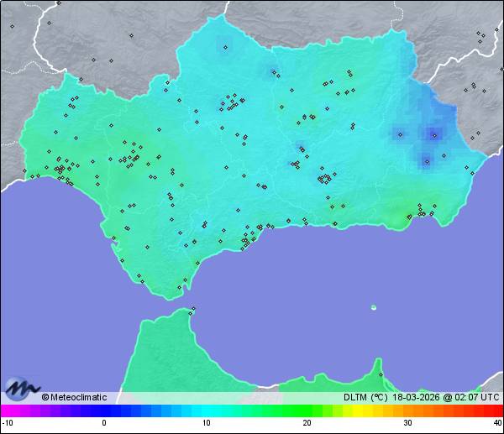
Task: Click the 18-03-2026 @ 02:07 UTC timestamp
Action: pos(444,397)
